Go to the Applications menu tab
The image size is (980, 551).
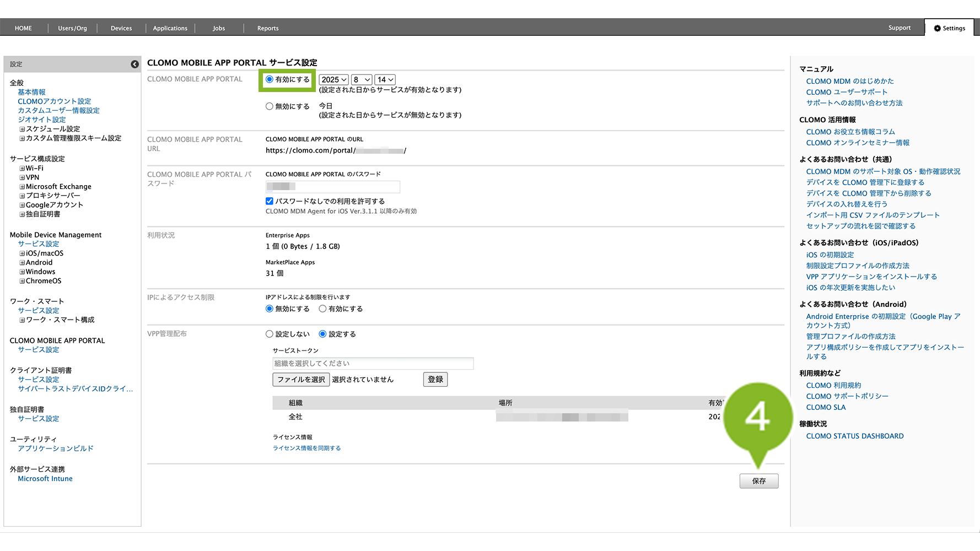[x=170, y=28]
